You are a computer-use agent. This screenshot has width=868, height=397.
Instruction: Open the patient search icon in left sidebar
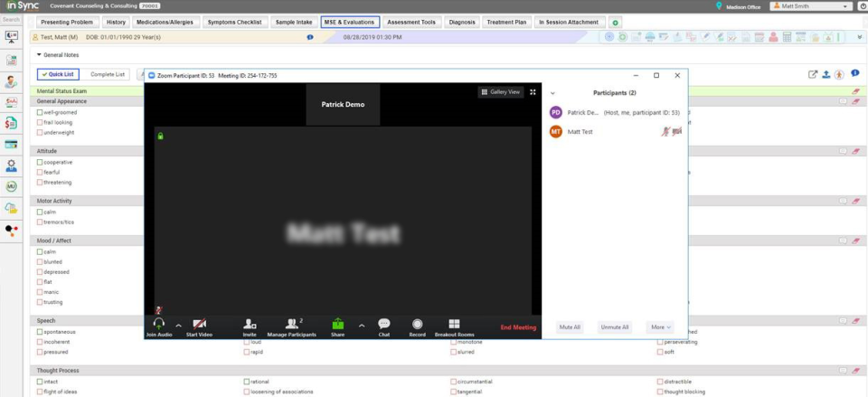pyautogui.click(x=11, y=81)
